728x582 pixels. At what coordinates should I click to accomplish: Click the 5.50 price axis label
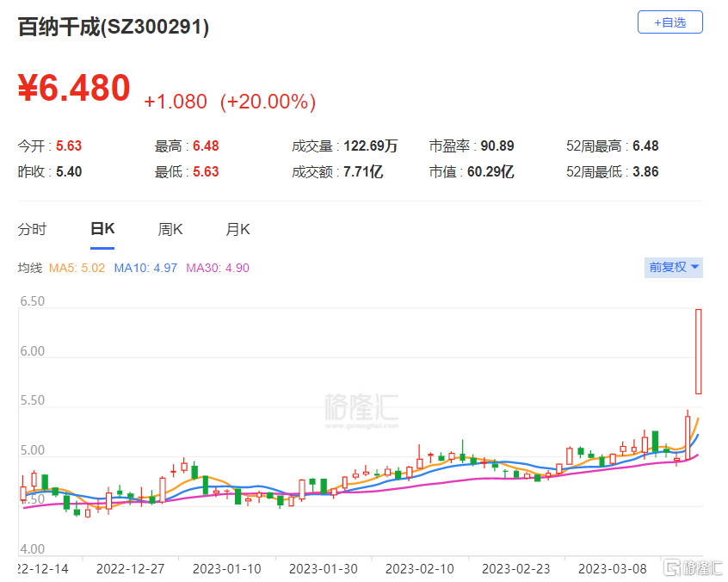click(x=33, y=400)
